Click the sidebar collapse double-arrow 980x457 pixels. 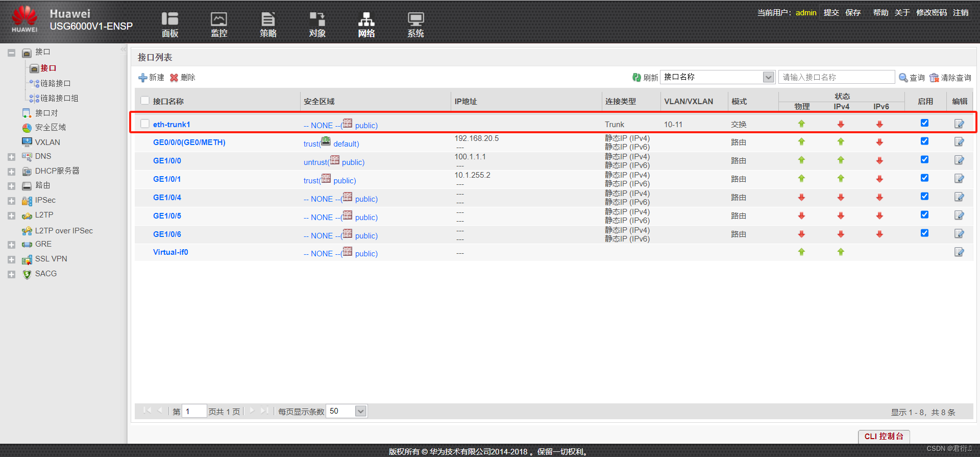(x=123, y=50)
